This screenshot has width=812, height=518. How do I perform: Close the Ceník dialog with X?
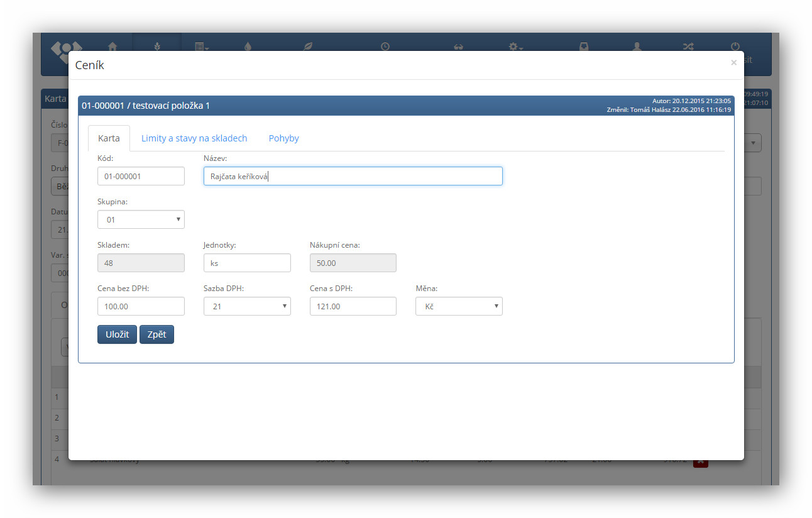pos(733,63)
